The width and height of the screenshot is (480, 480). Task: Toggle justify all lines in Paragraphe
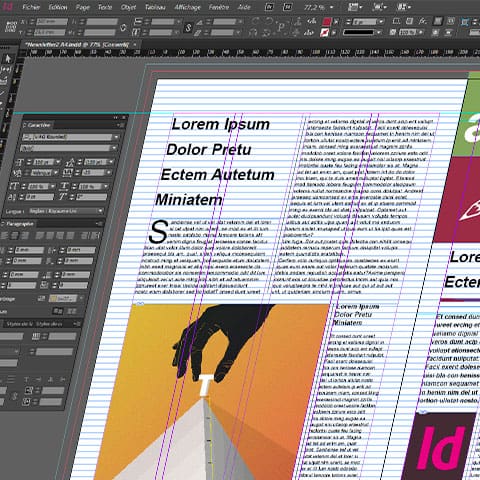click(70, 236)
